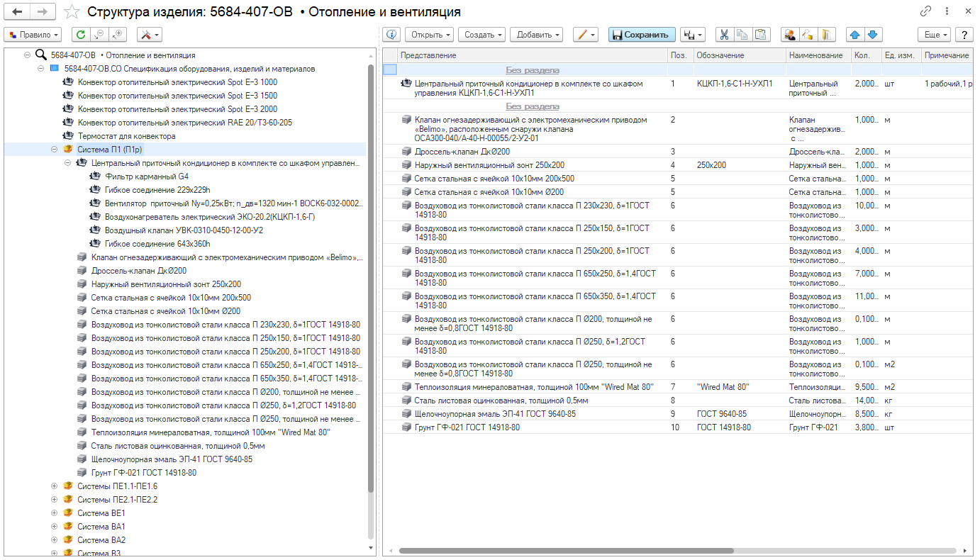Screen dimensions: 980x560
Task: Click the information icon button
Action: coord(391,35)
